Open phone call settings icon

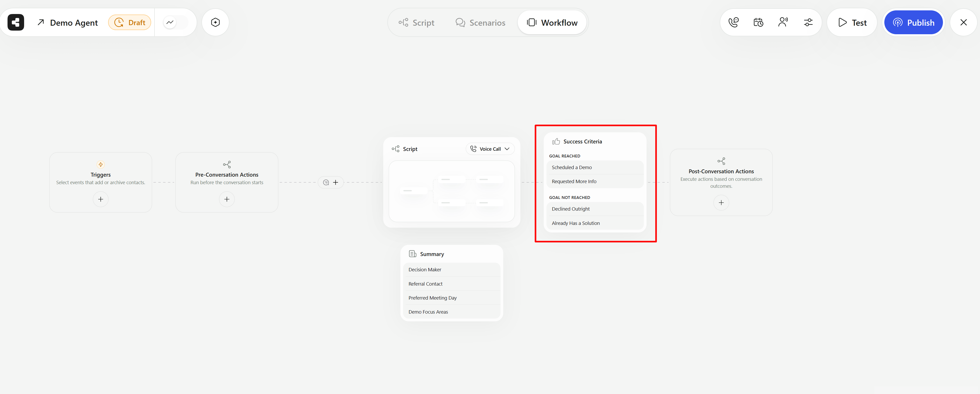[x=733, y=23]
